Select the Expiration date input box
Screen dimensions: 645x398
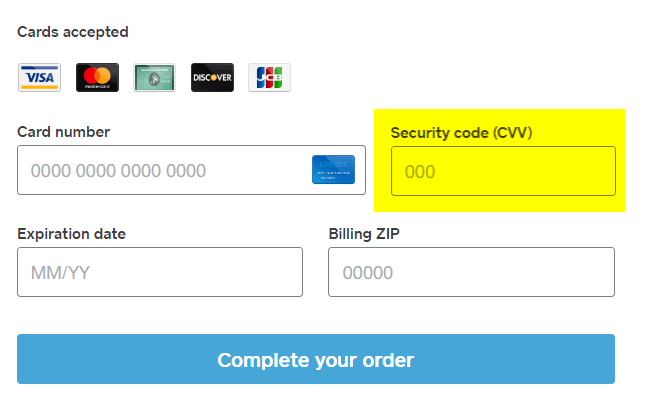click(160, 272)
